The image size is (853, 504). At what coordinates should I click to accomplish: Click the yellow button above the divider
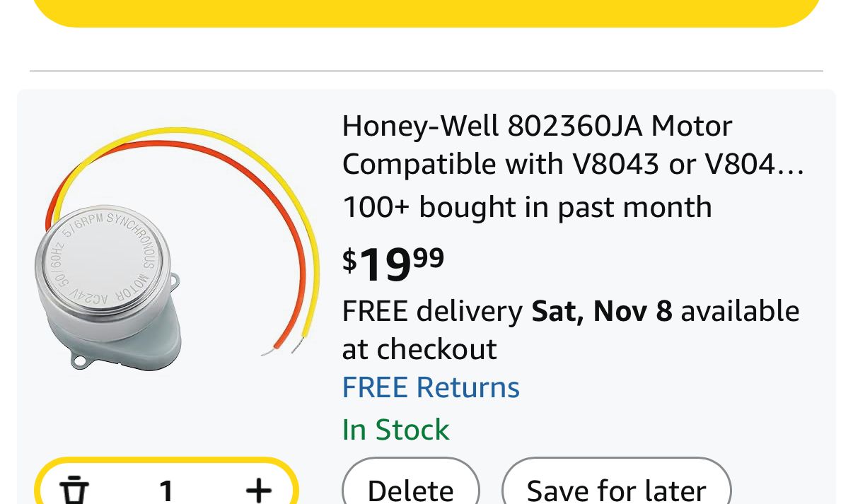pos(426,12)
